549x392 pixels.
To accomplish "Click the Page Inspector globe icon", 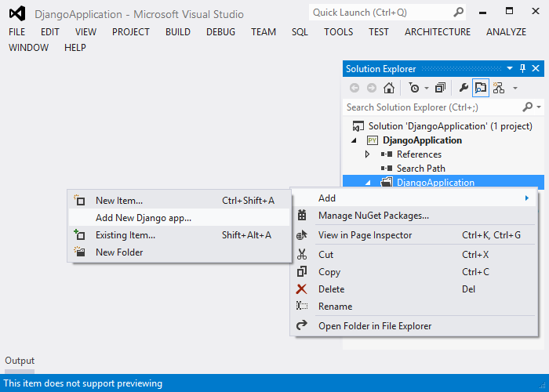I will click(302, 235).
